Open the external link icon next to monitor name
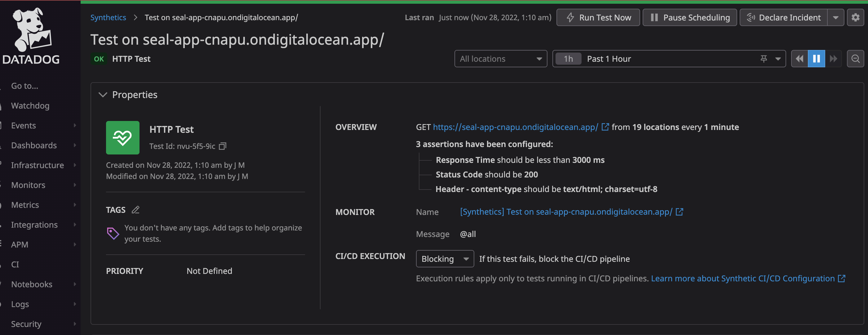This screenshot has height=335, width=868. [679, 212]
